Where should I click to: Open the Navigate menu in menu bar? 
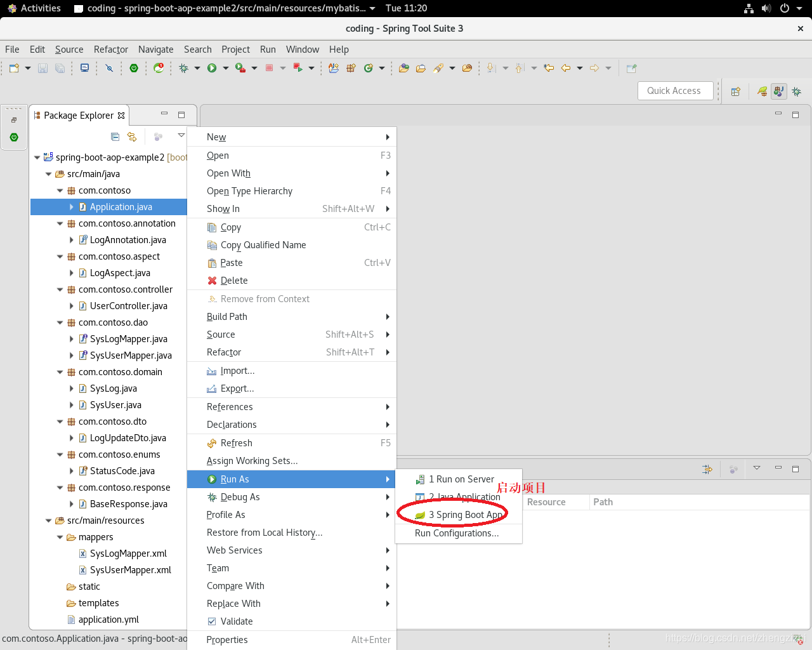click(x=156, y=50)
